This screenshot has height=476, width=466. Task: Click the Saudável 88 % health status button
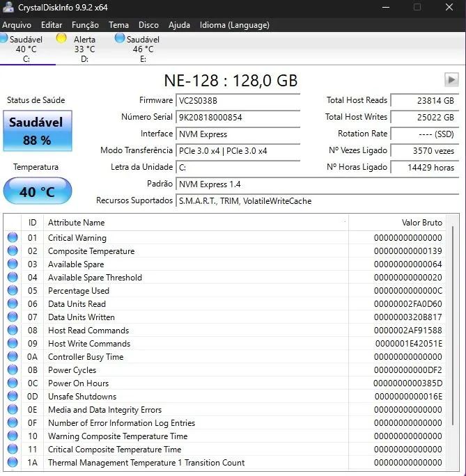coord(38,131)
